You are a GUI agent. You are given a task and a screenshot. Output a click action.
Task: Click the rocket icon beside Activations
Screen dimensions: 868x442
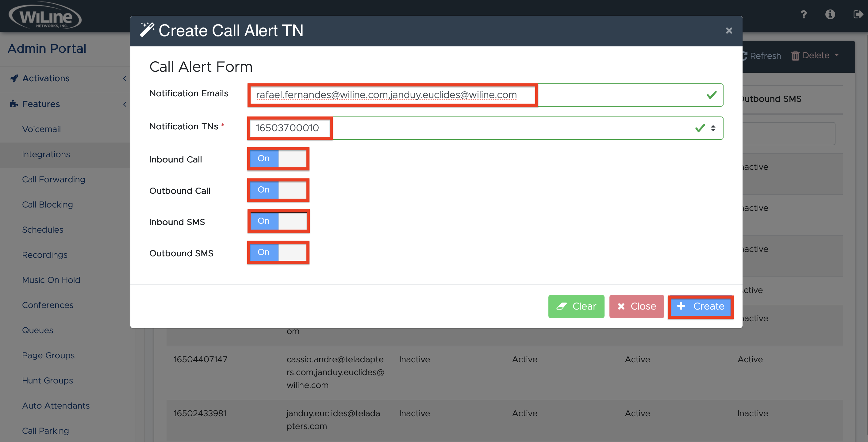coord(13,78)
